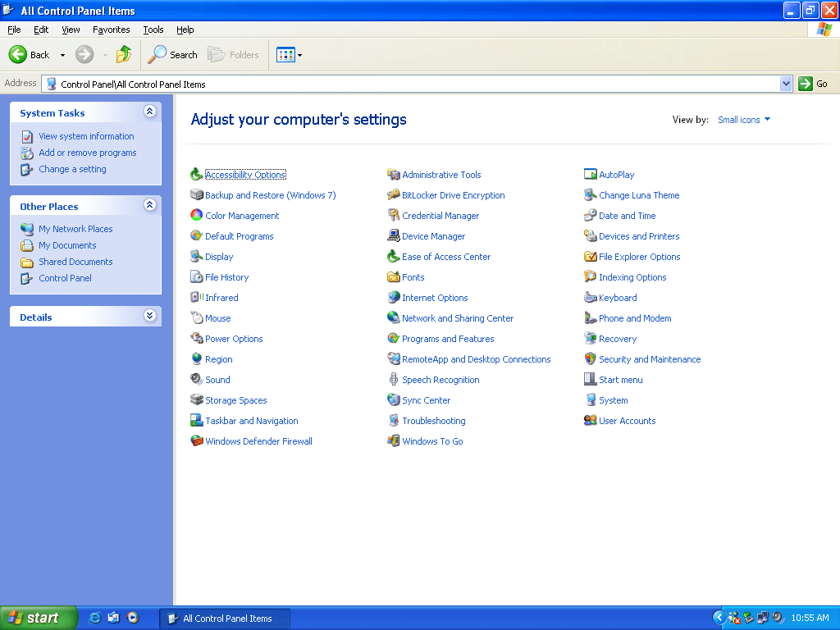The image size is (840, 630).
Task: Collapse the System Tasks section
Action: click(149, 112)
